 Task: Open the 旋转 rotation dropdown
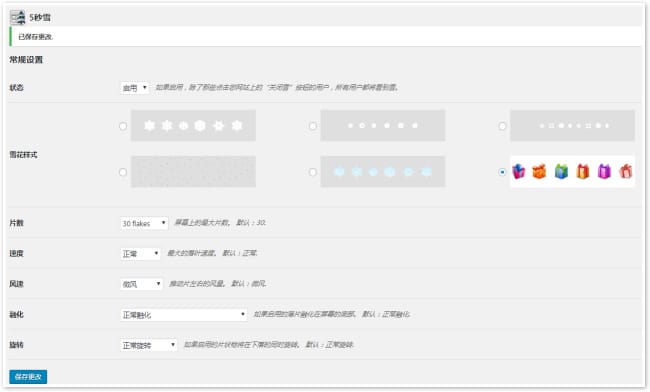pyautogui.click(x=148, y=345)
